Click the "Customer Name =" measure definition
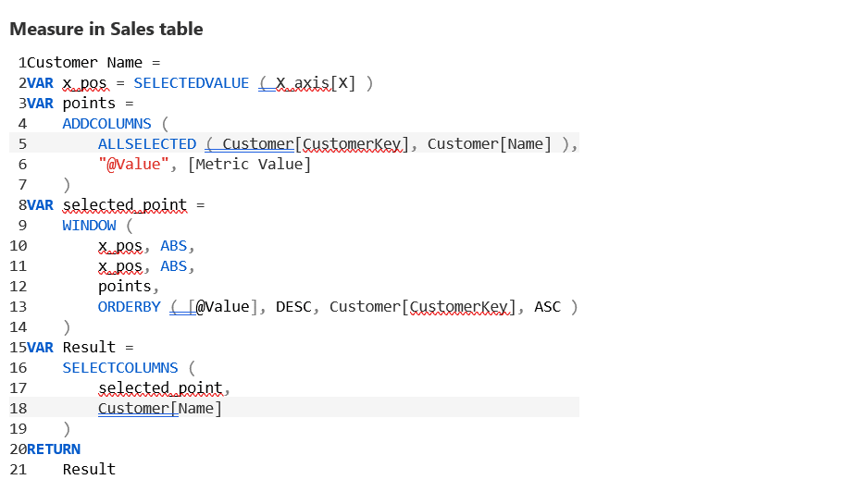Screen dimensions: 858x504 94,63
